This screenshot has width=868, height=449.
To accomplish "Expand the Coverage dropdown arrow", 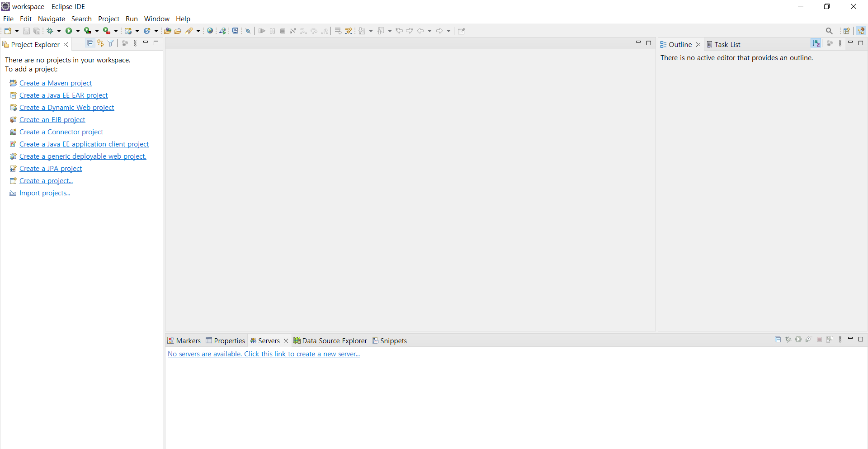I will (97, 31).
